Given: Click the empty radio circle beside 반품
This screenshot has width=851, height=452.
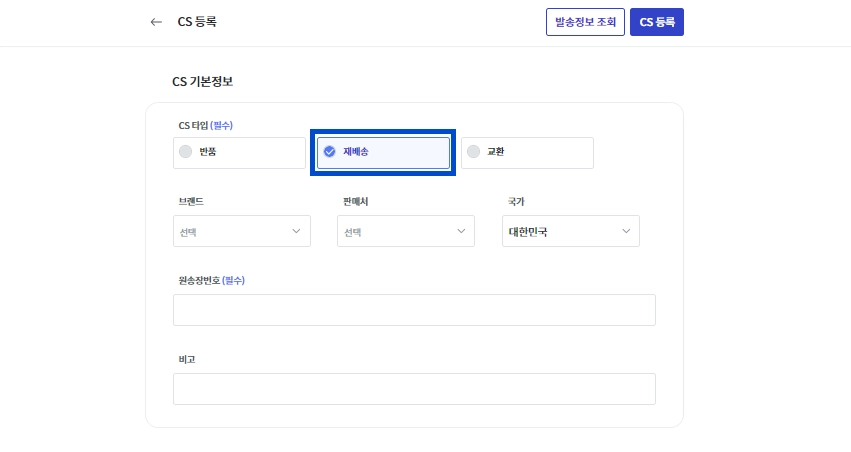Looking at the screenshot, I should 185,153.
